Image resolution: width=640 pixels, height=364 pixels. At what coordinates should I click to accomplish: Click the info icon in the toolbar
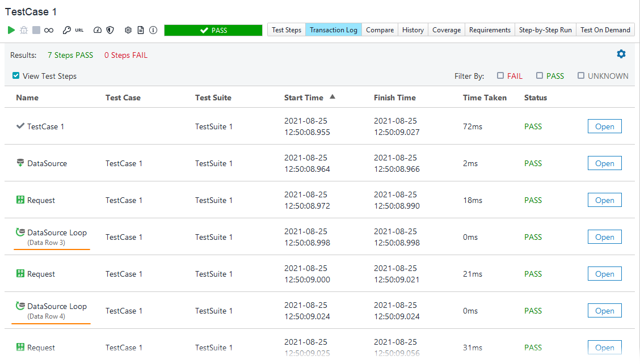(153, 30)
